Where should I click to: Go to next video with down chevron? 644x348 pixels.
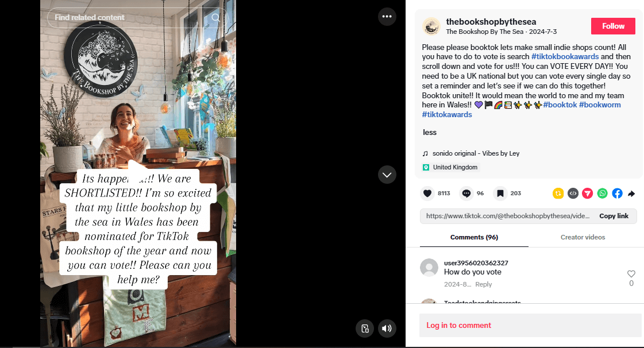[387, 175]
